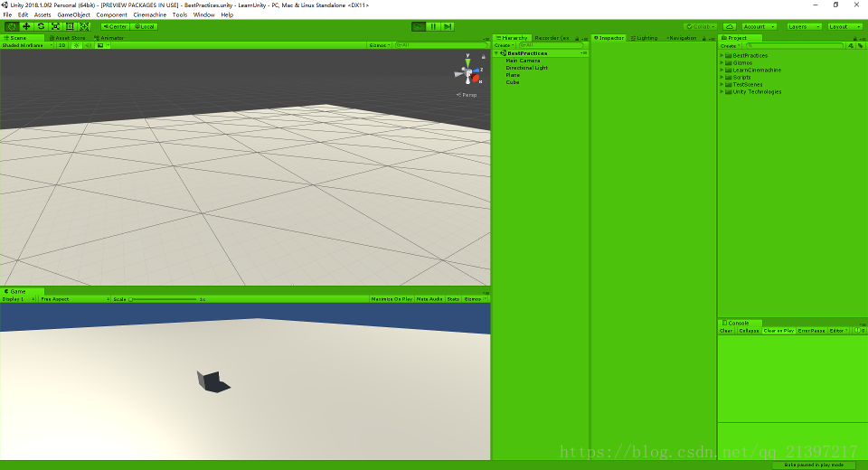The height and width of the screenshot is (470, 868).
Task: Select the combined Transform tool
Action: (84, 26)
